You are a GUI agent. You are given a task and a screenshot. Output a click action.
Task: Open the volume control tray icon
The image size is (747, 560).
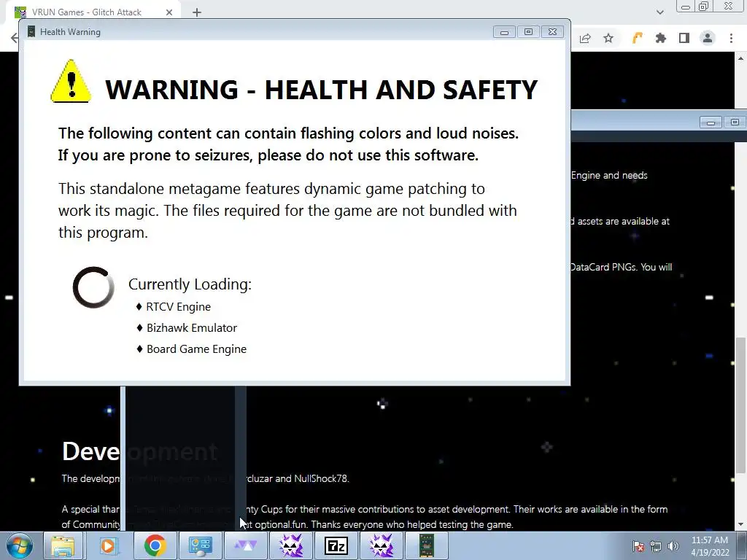point(673,546)
